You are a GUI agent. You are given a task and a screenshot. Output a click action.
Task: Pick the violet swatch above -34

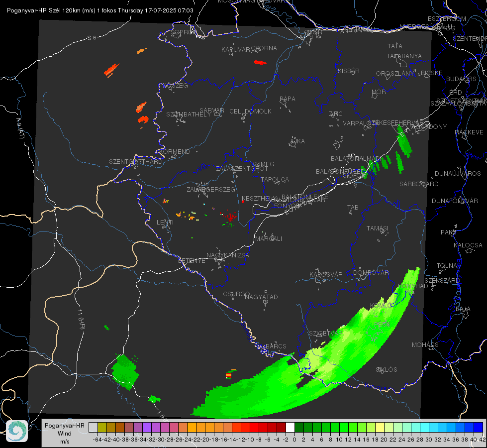[x=147, y=427]
